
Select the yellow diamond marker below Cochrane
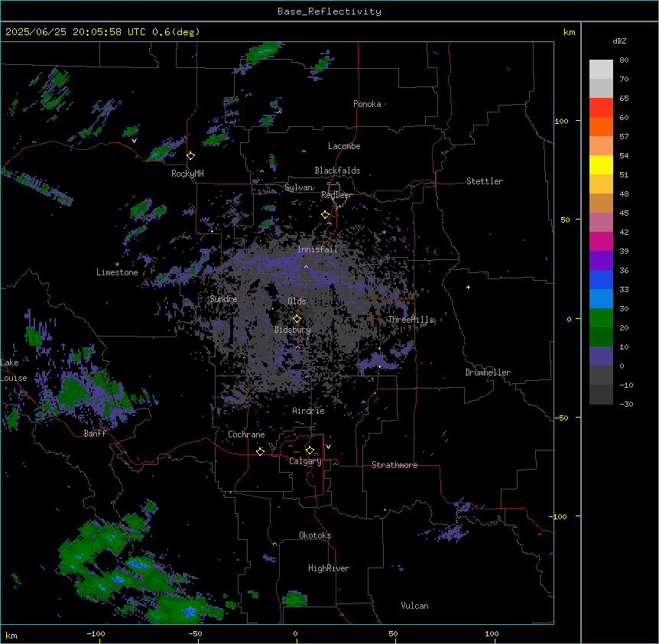261,451
